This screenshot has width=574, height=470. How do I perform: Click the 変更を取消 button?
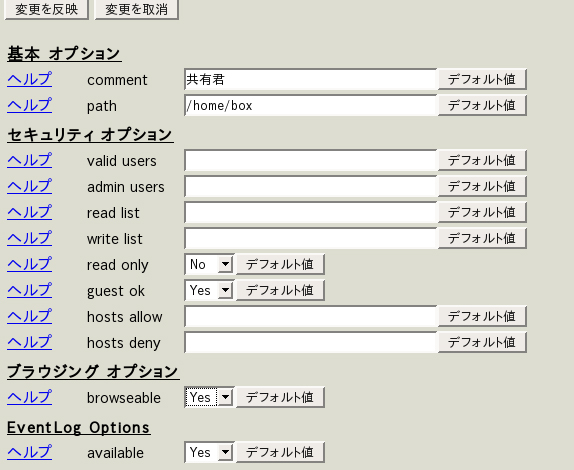(x=137, y=9)
